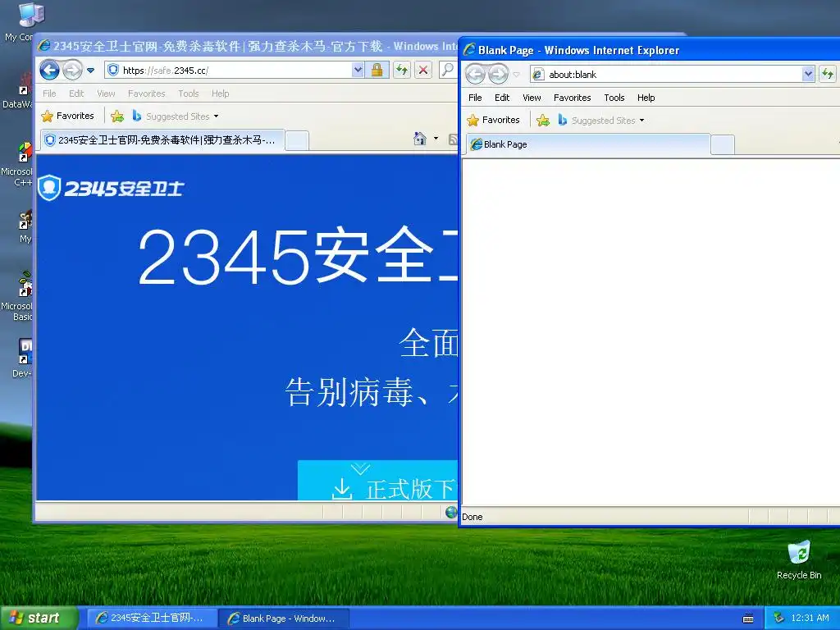Open Favorites menu in Blank Page window

[x=572, y=98]
